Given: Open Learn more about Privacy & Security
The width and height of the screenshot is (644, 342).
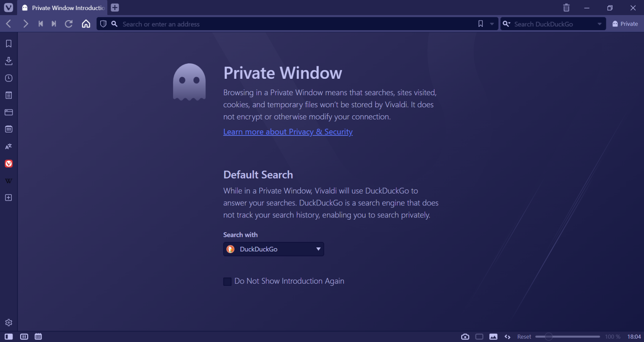Looking at the screenshot, I should [288, 132].
